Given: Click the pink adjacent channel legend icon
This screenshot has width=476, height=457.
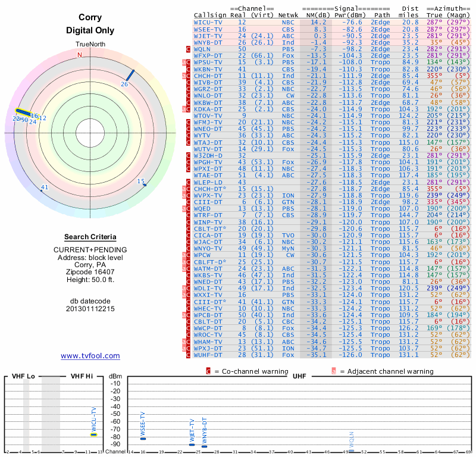Looking at the screenshot, I should 334,371.
